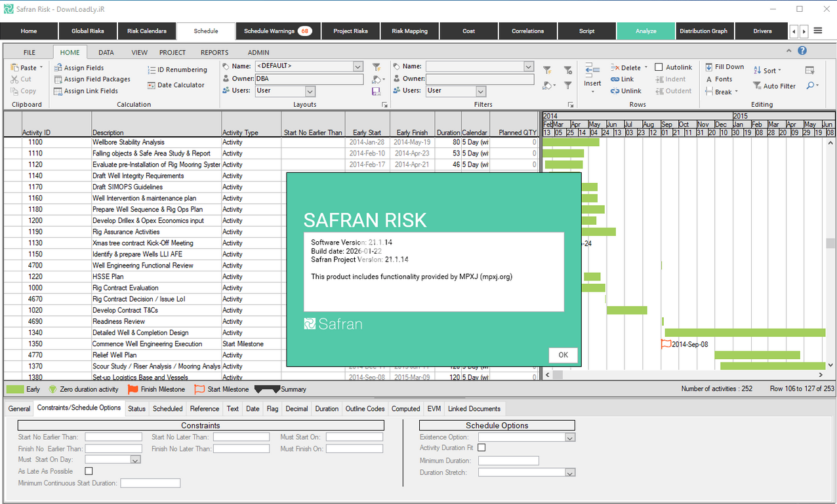Expand the layout Name dropdown showing DEFAULT
The width and height of the screenshot is (837, 504).
(x=357, y=66)
